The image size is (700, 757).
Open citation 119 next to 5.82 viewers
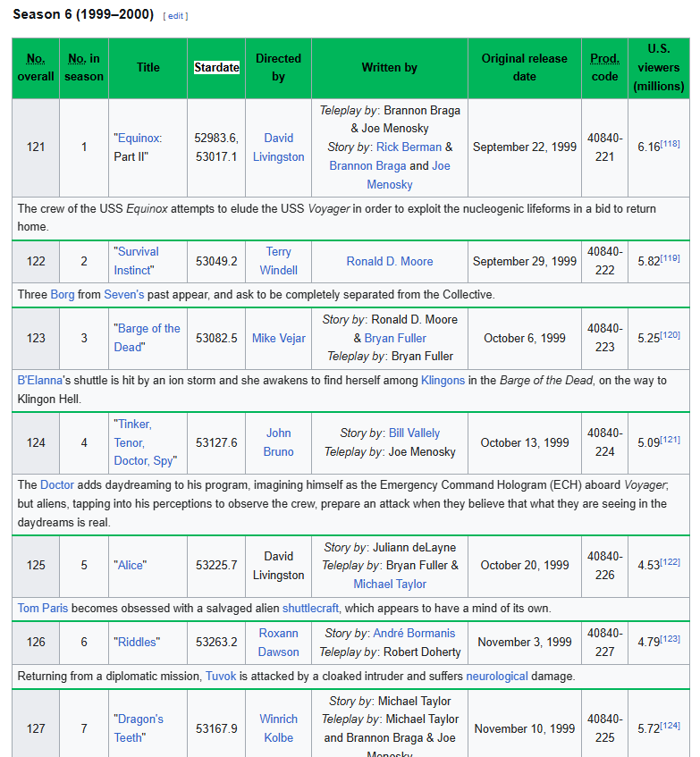tap(670, 258)
